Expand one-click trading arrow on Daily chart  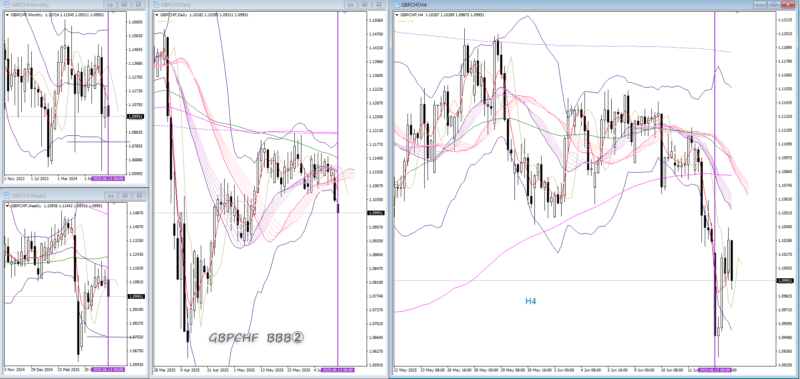(x=156, y=15)
